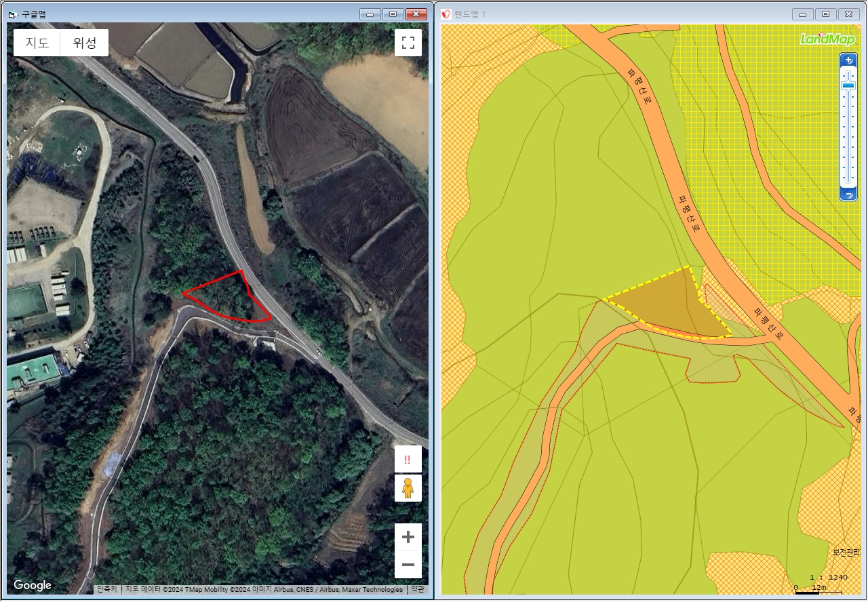Click the red exclamation report icon

point(408,459)
